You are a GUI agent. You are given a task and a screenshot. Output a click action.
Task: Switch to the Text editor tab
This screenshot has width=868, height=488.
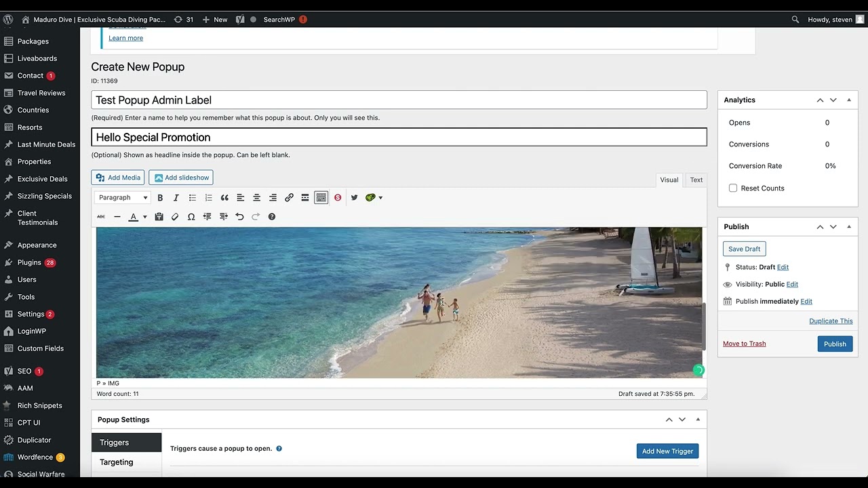pyautogui.click(x=696, y=180)
